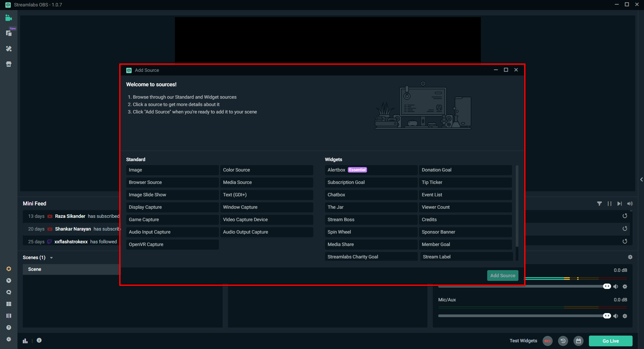Skip the current alert in Mini Feed
644x349 pixels.
click(619, 204)
